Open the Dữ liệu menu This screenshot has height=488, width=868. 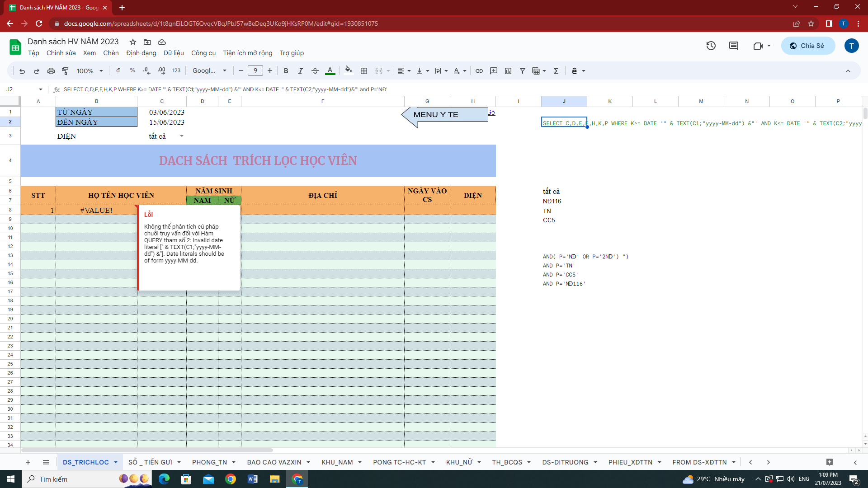click(x=174, y=53)
